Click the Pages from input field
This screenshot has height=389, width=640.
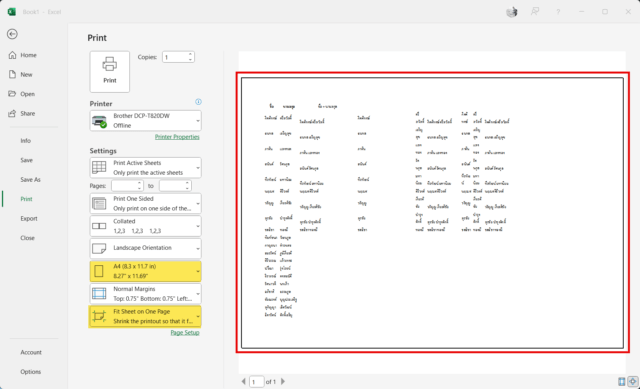[124, 186]
